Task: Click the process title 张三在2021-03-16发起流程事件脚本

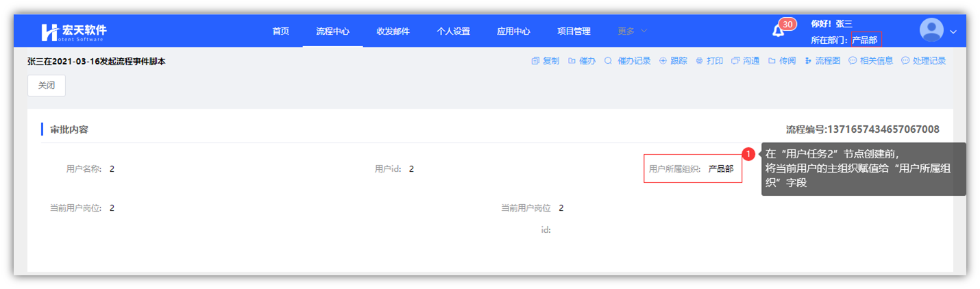Action: point(97,62)
